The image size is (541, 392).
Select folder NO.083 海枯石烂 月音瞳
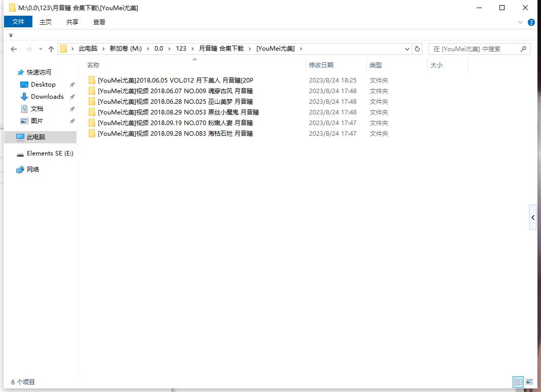[175, 134]
